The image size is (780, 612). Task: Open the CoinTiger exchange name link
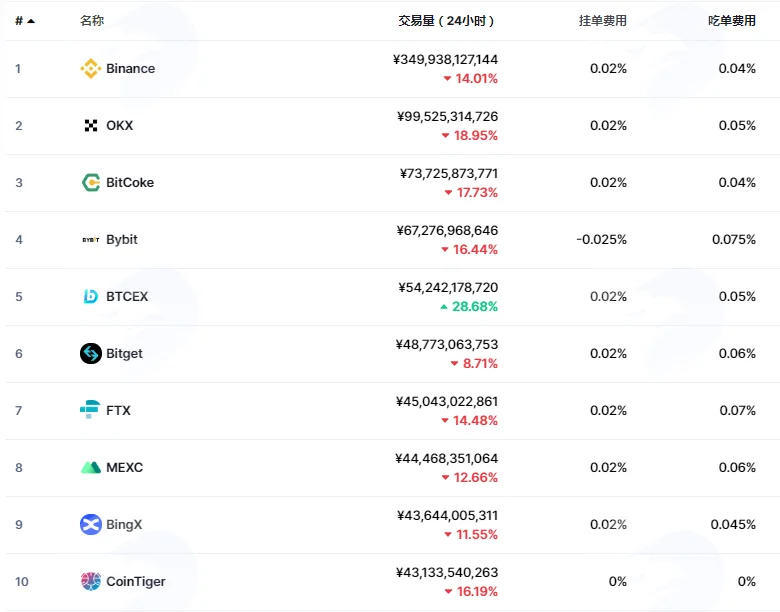point(136,582)
